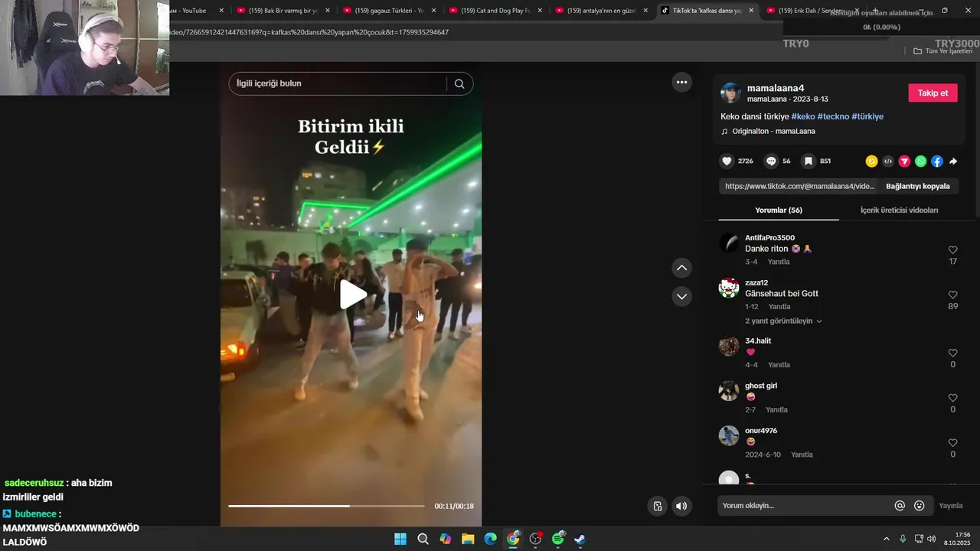The height and width of the screenshot is (551, 980).
Task: Open the taskbar volume icon
Action: tap(932, 539)
